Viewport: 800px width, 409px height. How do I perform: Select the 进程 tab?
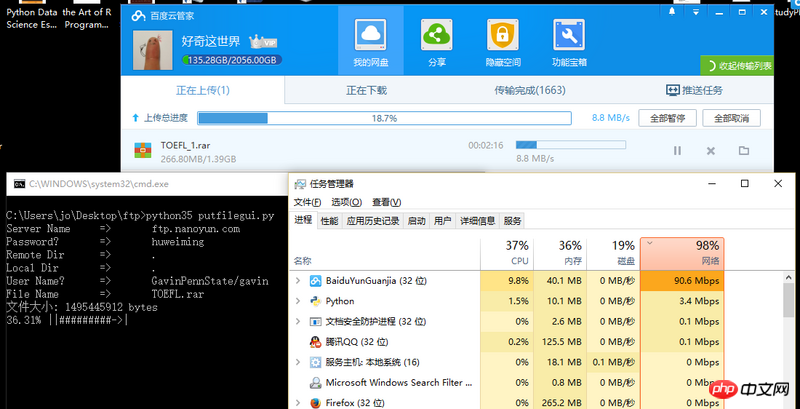click(x=303, y=220)
